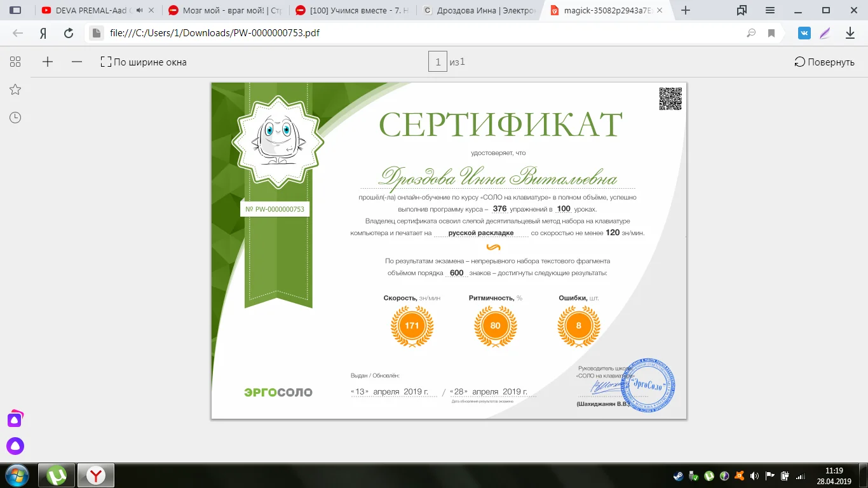This screenshot has width=868, height=488.
Task: Bookmark this page with the flag icon
Action: (771, 33)
